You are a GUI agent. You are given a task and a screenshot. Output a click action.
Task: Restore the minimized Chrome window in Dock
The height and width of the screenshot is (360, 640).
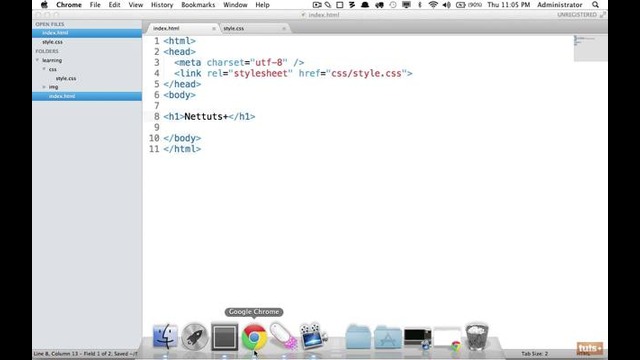point(447,338)
